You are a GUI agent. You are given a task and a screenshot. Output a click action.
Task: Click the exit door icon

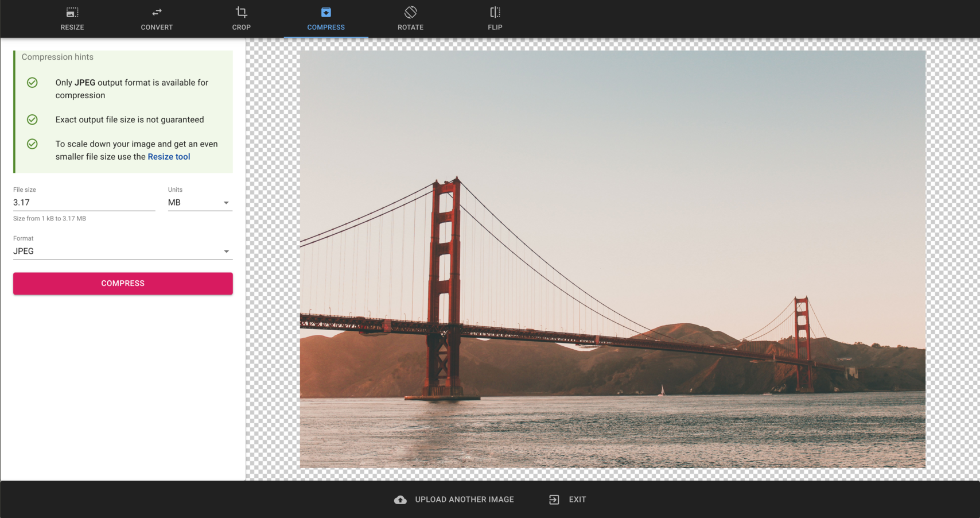554,500
